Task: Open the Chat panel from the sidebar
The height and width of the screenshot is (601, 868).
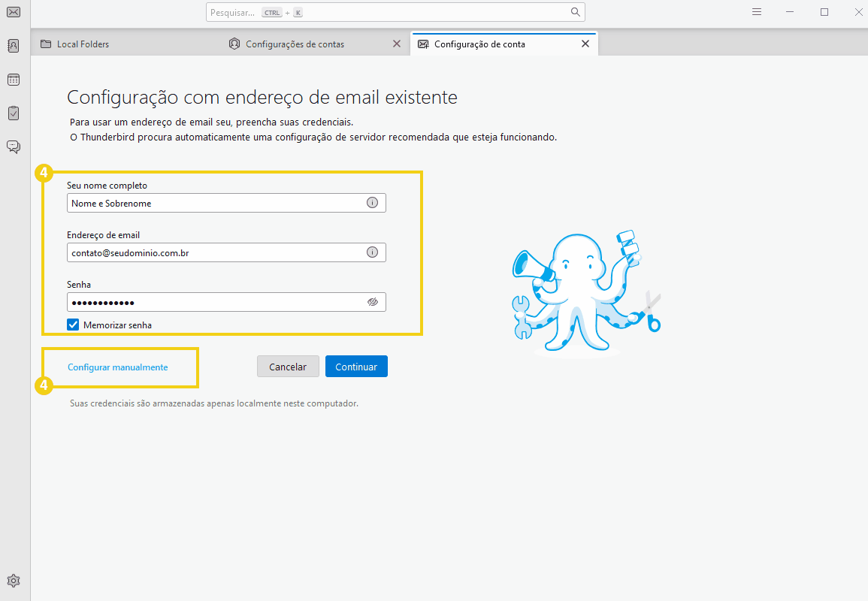Action: point(13,147)
